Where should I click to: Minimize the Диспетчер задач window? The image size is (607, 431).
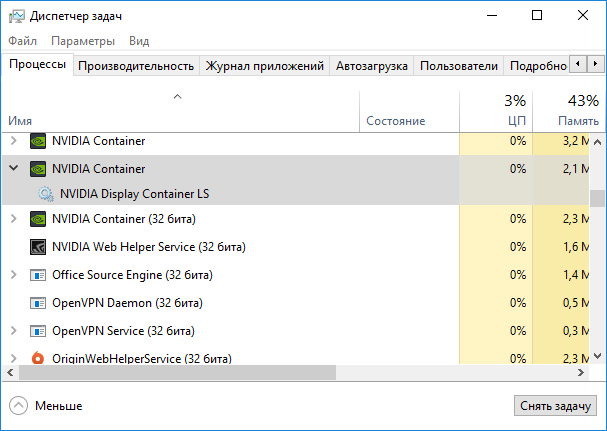tap(492, 15)
